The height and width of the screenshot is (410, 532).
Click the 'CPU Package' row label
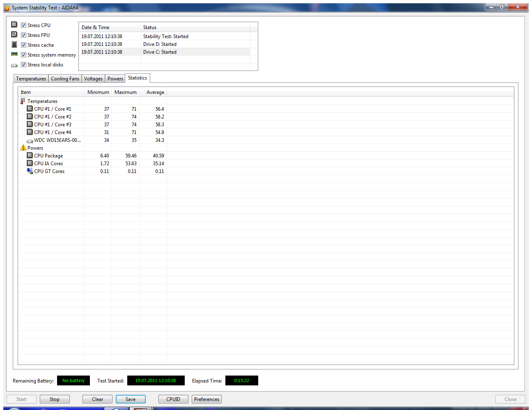coord(48,156)
